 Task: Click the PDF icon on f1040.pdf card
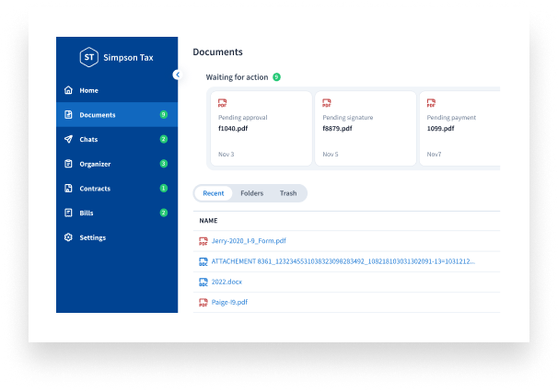tap(223, 103)
